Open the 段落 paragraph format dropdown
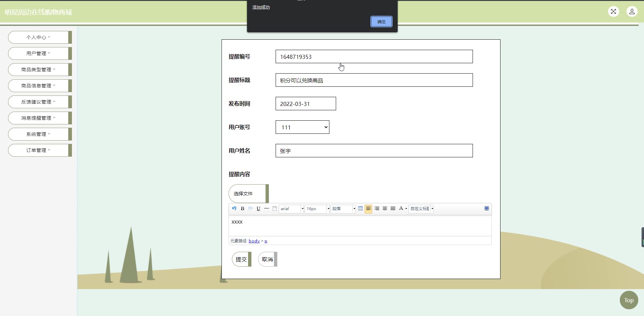This screenshot has width=644, height=316. click(343, 209)
